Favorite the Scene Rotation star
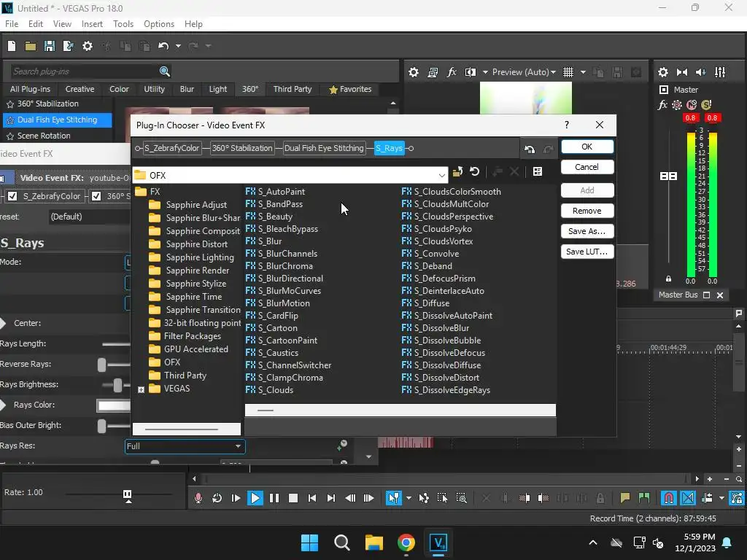747x560 pixels. [x=10, y=136]
